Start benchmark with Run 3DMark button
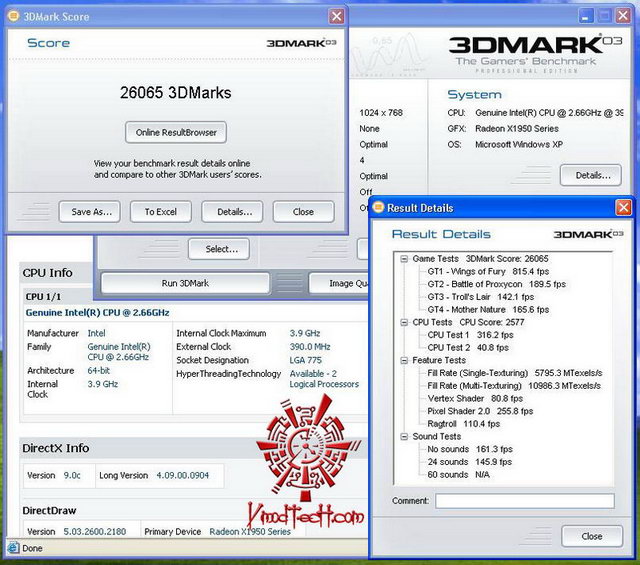This screenshot has height=565, width=640. pyautogui.click(x=185, y=283)
